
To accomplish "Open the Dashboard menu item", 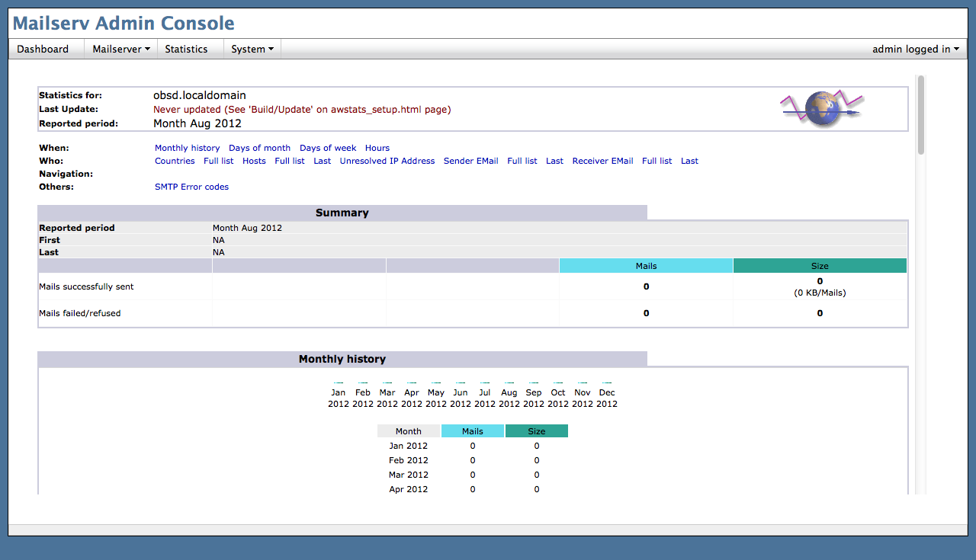I will pos(43,49).
